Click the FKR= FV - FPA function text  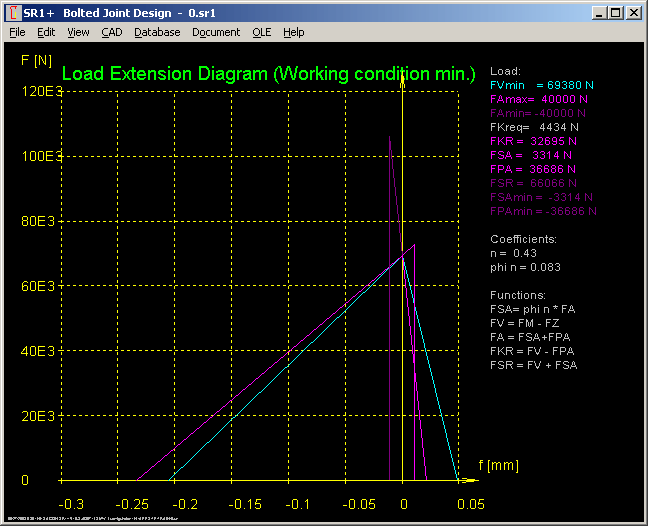(534, 351)
